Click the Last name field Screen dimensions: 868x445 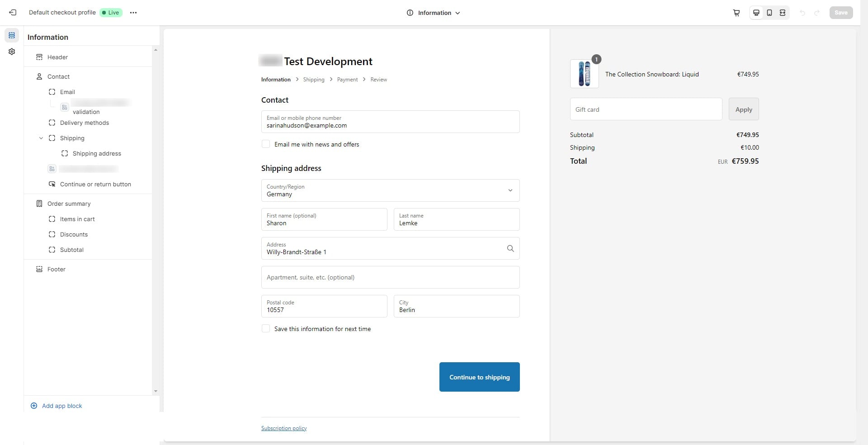click(457, 219)
